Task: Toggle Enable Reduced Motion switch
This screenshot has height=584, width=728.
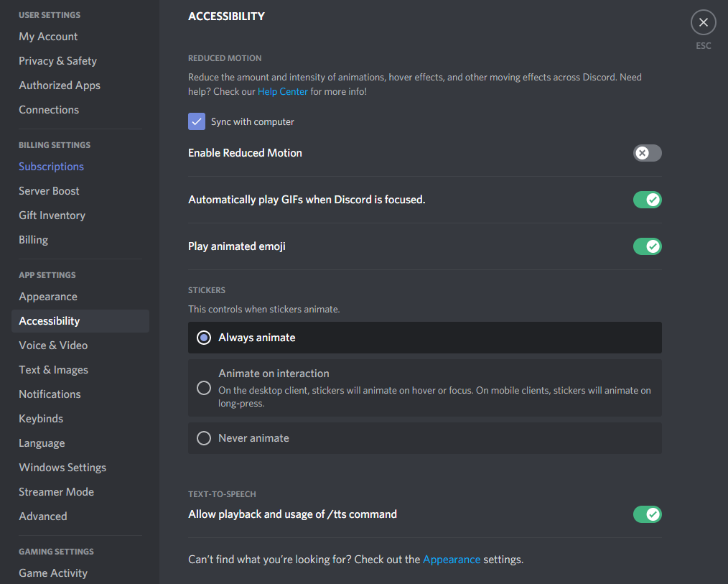Action: coord(647,153)
